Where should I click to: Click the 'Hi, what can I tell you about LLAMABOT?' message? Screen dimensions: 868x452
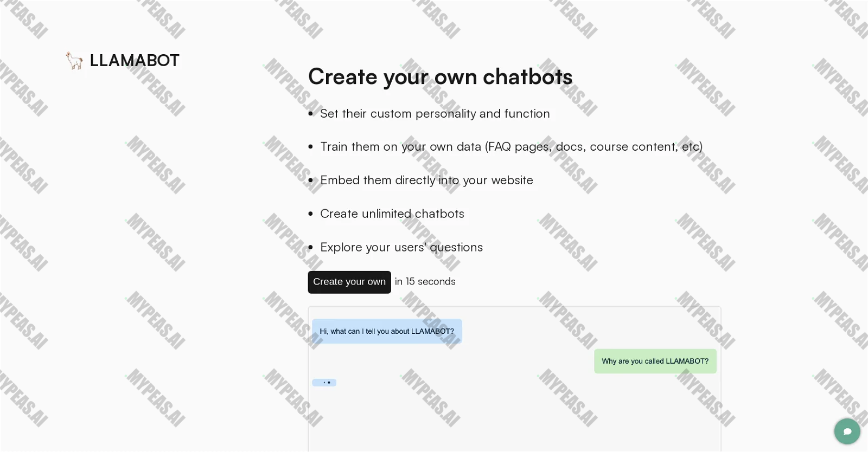tap(387, 331)
